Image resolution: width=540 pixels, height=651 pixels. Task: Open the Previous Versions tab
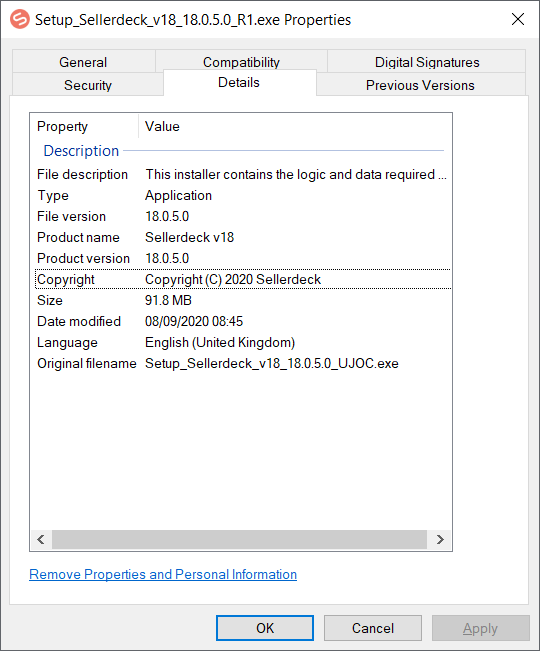420,85
